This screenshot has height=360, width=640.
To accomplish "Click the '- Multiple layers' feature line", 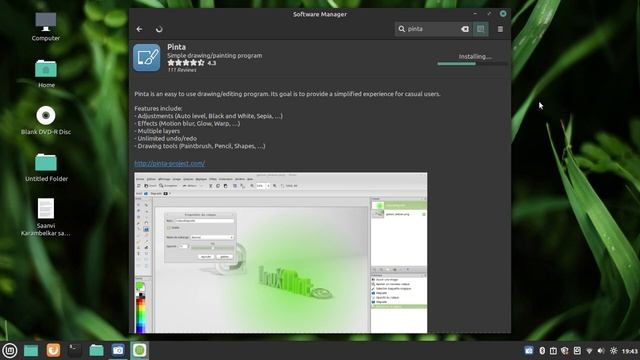I will (x=157, y=131).
